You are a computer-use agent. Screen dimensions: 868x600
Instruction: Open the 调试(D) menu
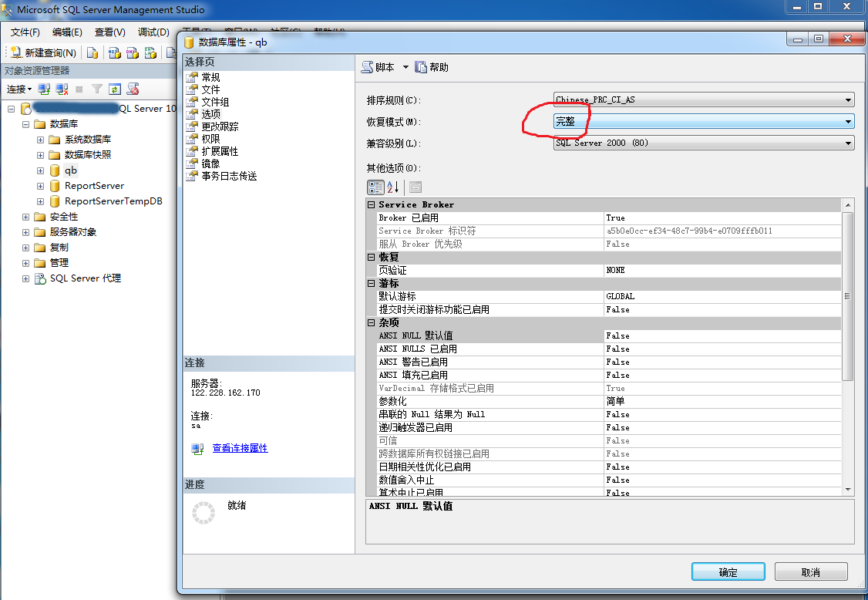point(153,32)
